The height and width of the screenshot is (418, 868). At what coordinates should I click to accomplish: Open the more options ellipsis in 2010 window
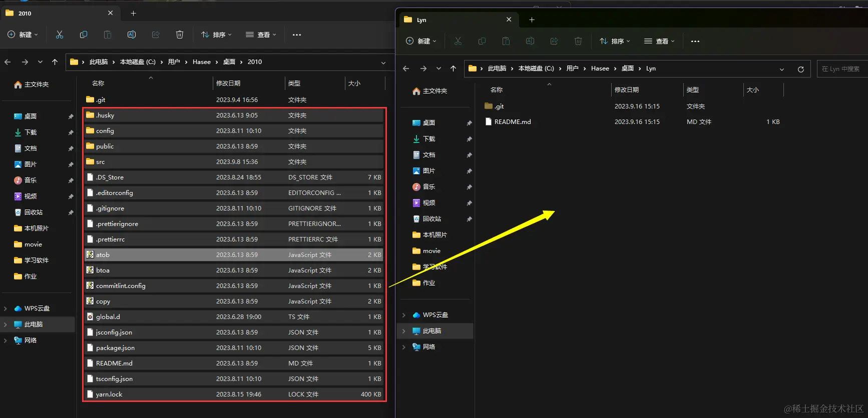point(297,34)
